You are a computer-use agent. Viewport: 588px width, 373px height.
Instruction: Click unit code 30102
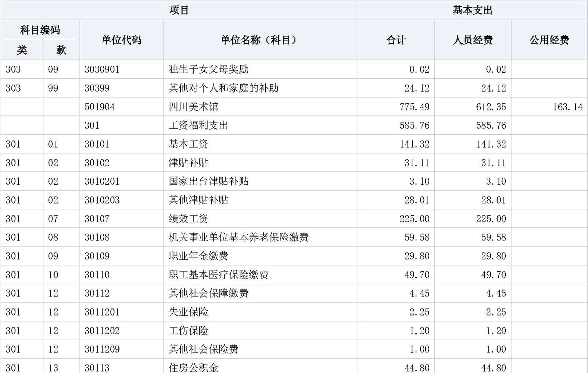pyautogui.click(x=97, y=163)
